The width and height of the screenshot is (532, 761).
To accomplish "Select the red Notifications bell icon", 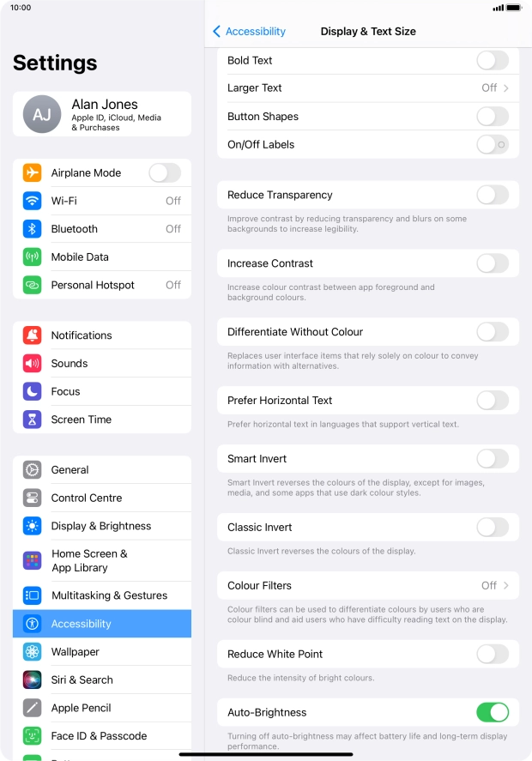I will point(32,335).
